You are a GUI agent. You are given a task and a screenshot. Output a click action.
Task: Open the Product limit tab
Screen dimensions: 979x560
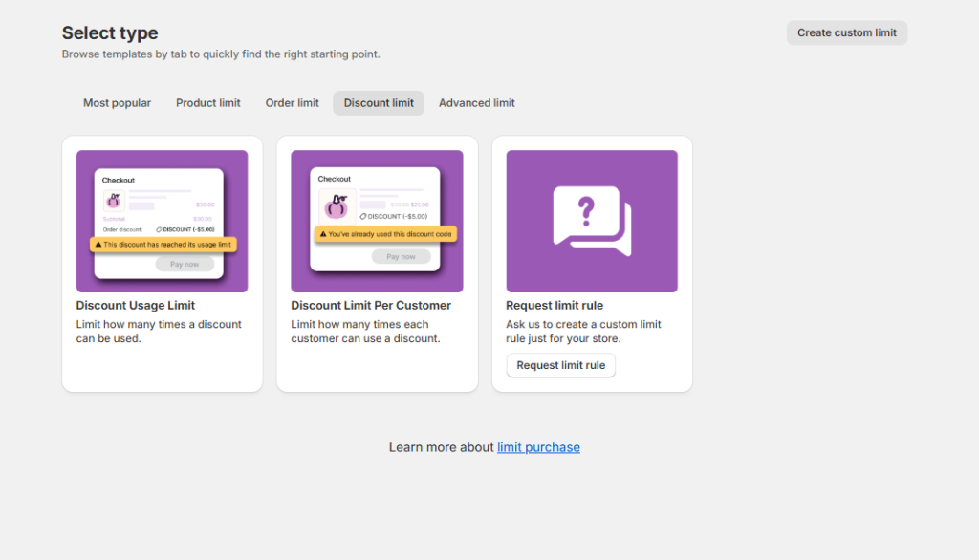click(x=208, y=103)
